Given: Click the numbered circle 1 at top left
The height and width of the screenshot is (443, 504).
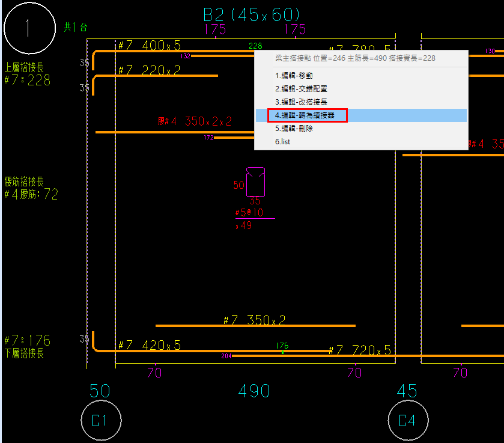Looking at the screenshot, I should coord(26,28).
